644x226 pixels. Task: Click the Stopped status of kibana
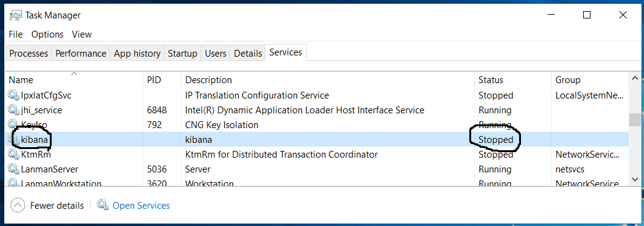[x=496, y=140]
